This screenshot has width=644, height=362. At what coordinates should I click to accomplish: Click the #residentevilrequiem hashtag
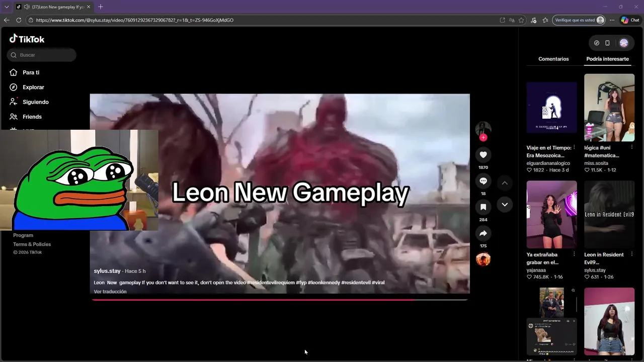point(271,283)
